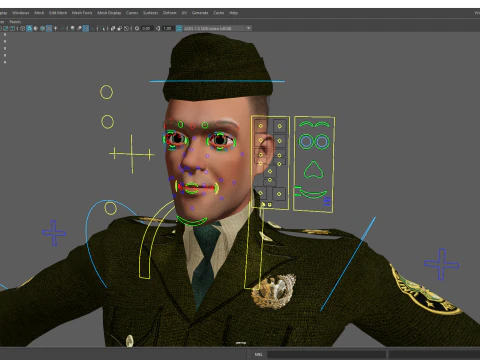480x360 pixels.
Task: Open the Deform menu
Action: pos(169,13)
